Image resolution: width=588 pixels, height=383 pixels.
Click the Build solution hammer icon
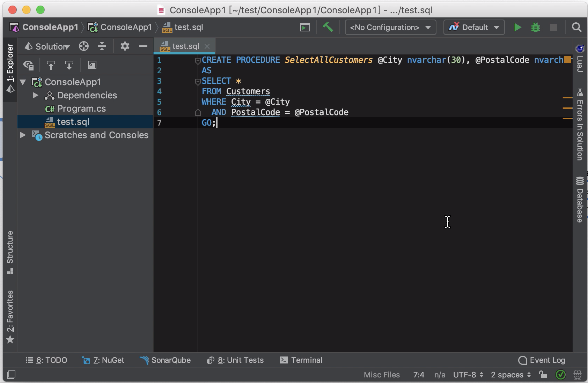(x=328, y=27)
